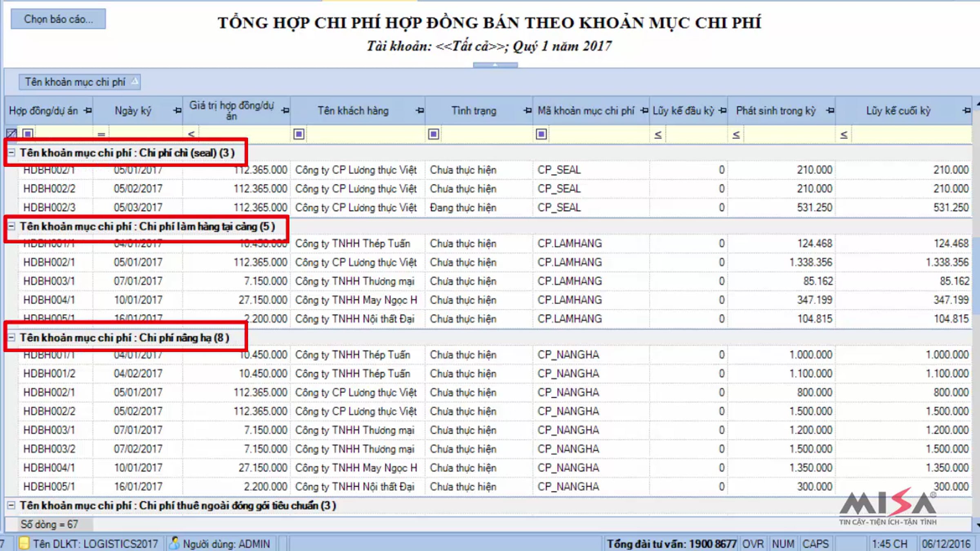Viewport: 980px width, 551px height.
Task: Open the Chọn báo cáo report chooser
Action: coord(58,19)
